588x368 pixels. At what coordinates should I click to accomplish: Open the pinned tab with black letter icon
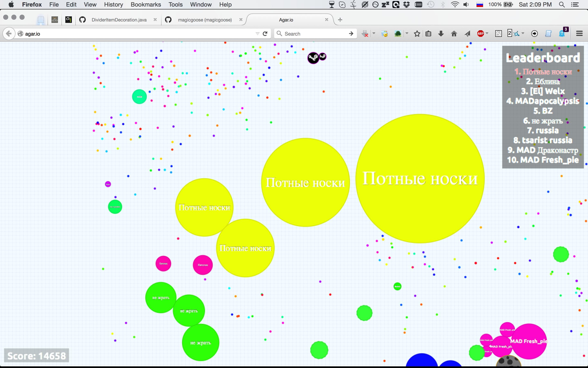[x=69, y=20]
